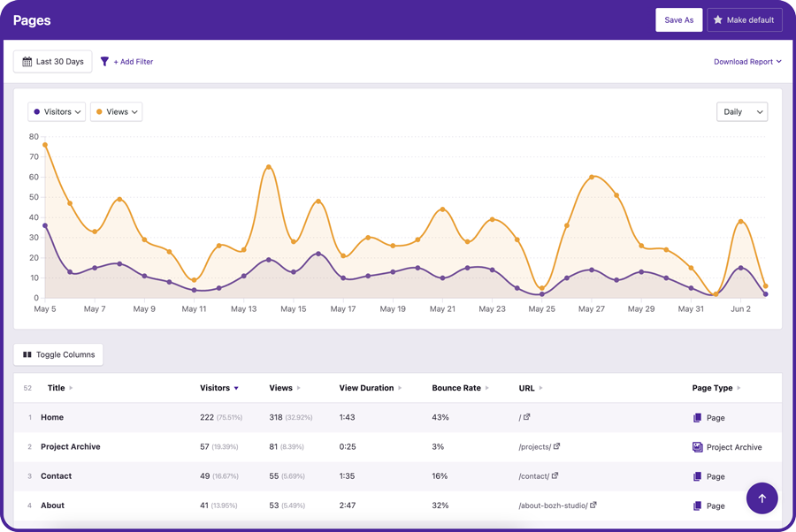The image size is (796, 532).
Task: Click the columns icon on Toggle Columns
Action: 29,353
